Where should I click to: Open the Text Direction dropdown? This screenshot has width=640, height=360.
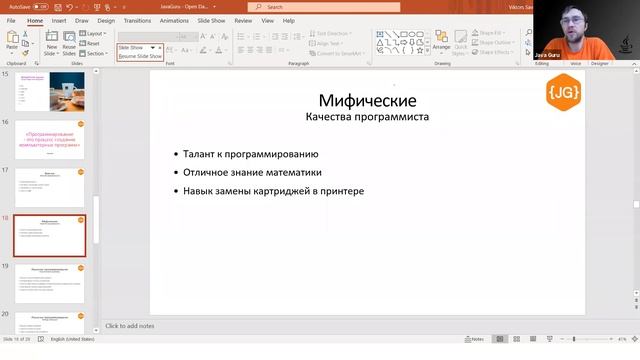click(x=330, y=33)
